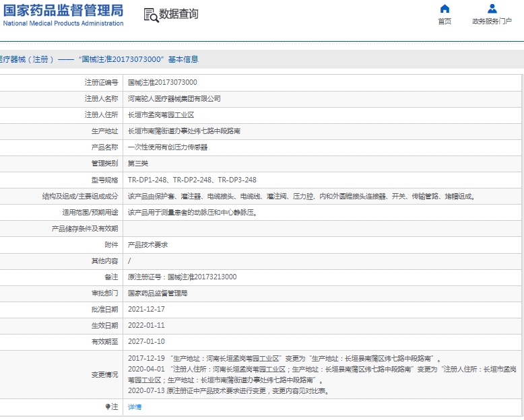Click the 2020-07-13 change record line
This screenshot has height=420, width=524.
(228, 391)
